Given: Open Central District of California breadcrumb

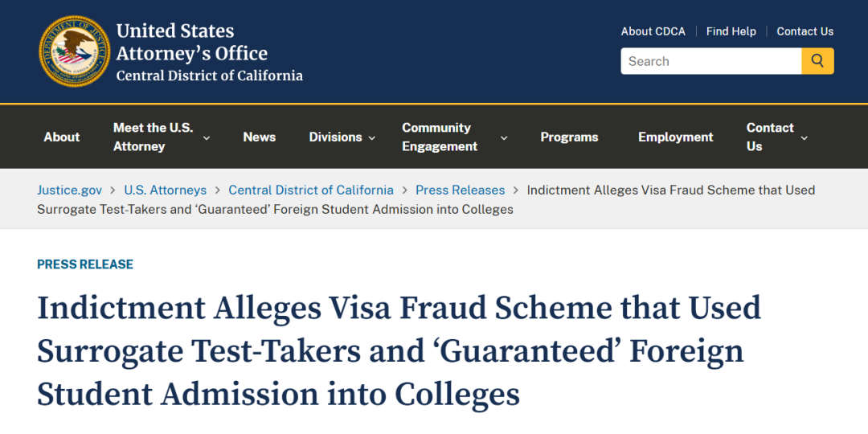Looking at the screenshot, I should pos(311,190).
